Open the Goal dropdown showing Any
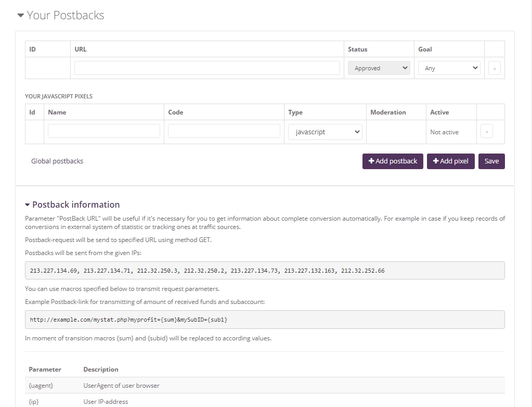This screenshot has height=407, width=532. coord(449,68)
